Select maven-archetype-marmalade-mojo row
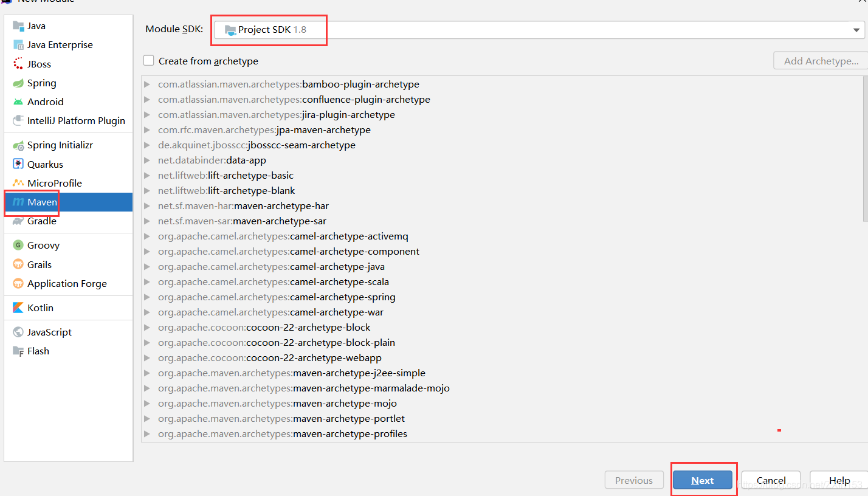 click(502, 388)
